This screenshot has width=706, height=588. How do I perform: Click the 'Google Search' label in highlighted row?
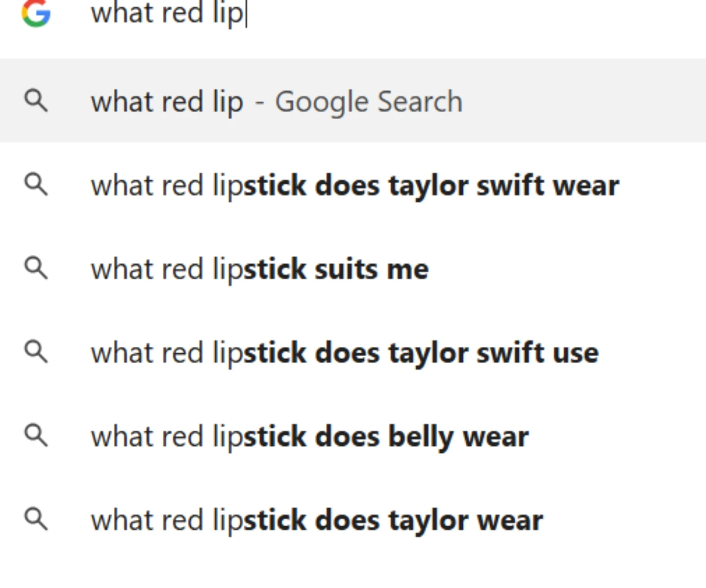coord(369,102)
